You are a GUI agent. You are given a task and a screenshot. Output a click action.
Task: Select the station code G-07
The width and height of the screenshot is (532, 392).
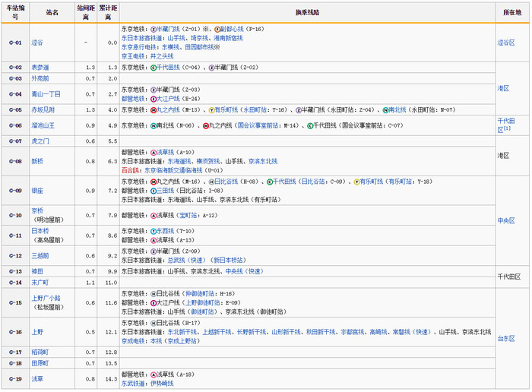coord(15,141)
